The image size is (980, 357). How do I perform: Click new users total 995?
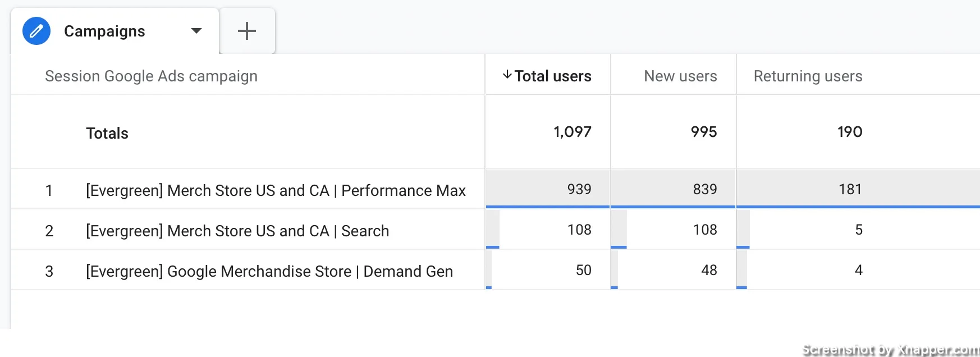tap(704, 132)
